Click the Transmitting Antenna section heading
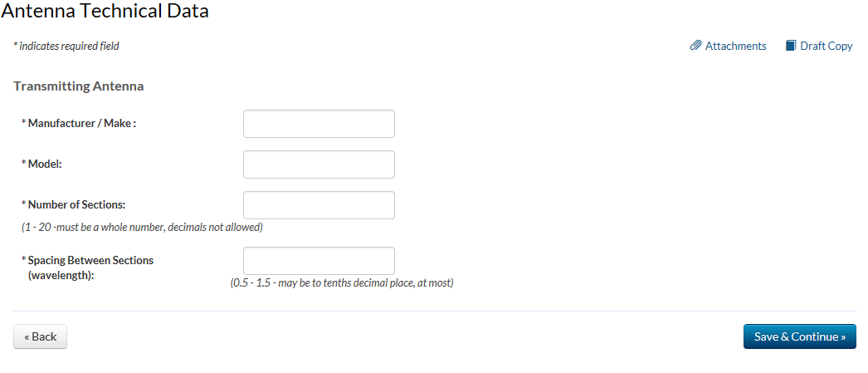This screenshot has height=373, width=868. [x=79, y=86]
